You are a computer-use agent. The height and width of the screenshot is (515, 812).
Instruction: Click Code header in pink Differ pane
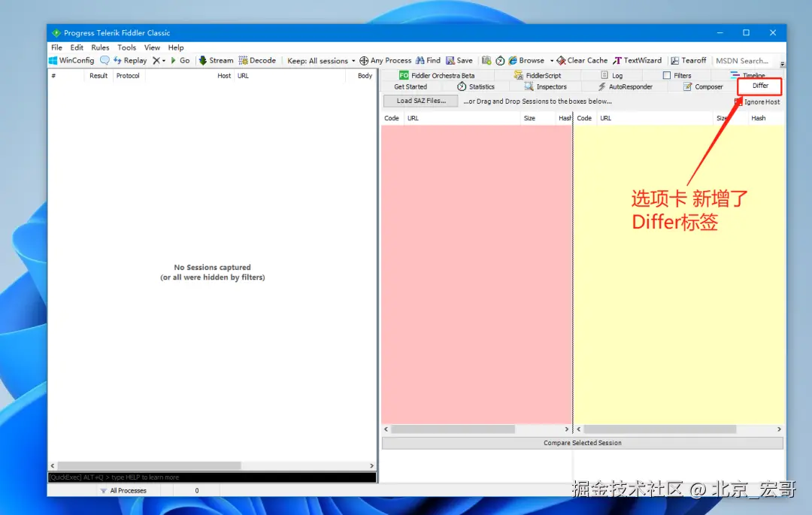pyautogui.click(x=392, y=118)
